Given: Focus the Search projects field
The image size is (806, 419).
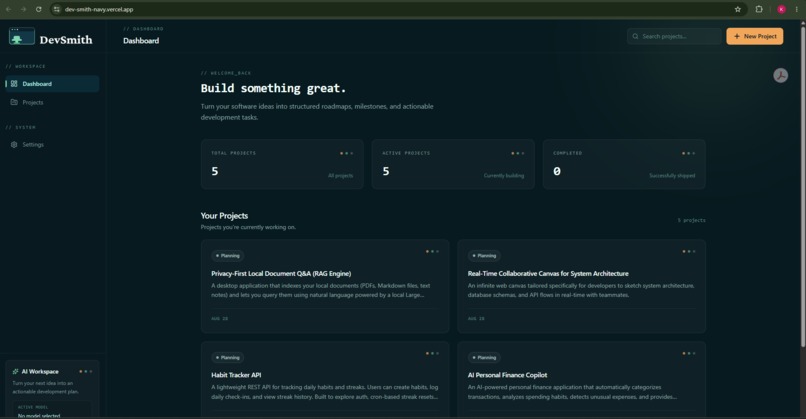Looking at the screenshot, I should pyautogui.click(x=674, y=37).
